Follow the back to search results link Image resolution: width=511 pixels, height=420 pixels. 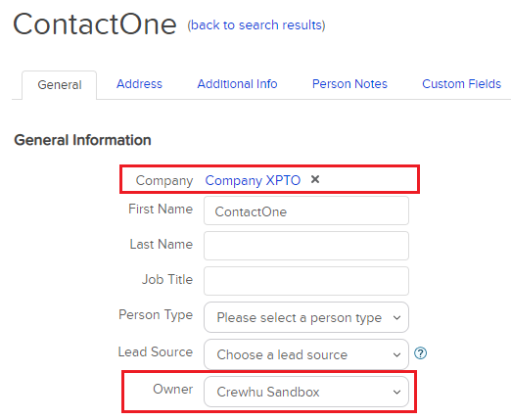256,25
